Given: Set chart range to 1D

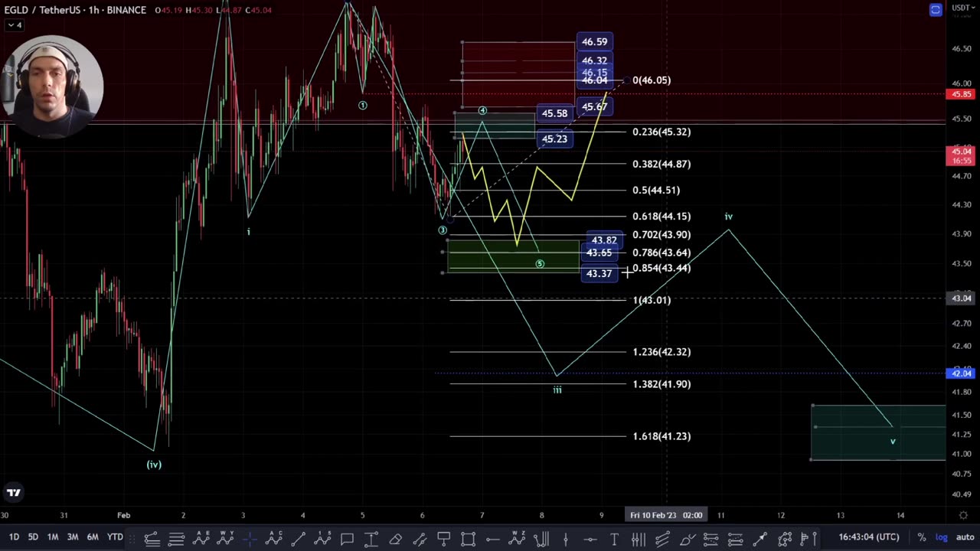Looking at the screenshot, I should 14,537.
